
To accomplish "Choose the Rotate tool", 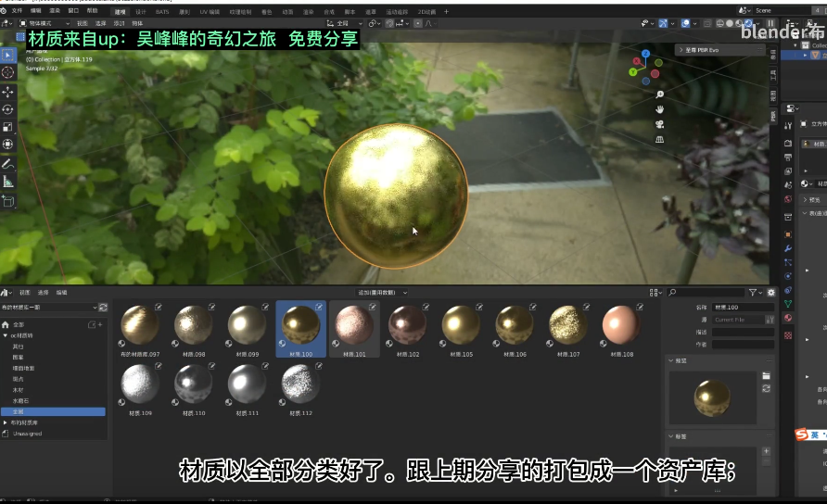I will tap(8, 109).
